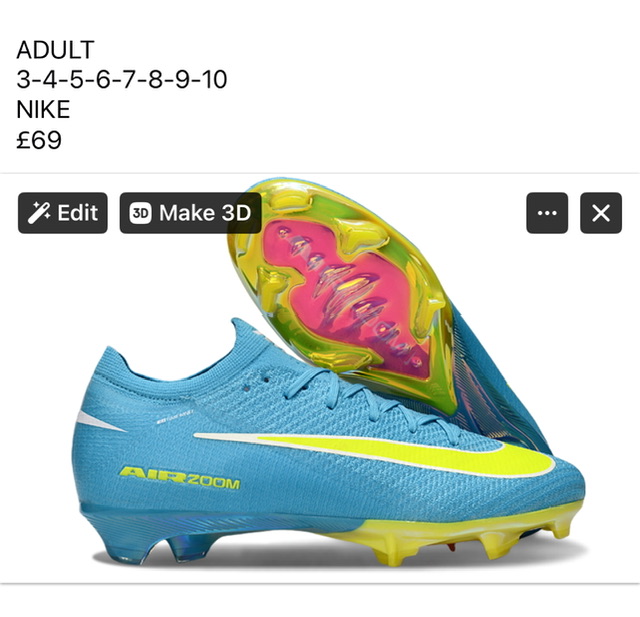Click the £69 price text
The height and width of the screenshot is (617, 640).
point(39,140)
